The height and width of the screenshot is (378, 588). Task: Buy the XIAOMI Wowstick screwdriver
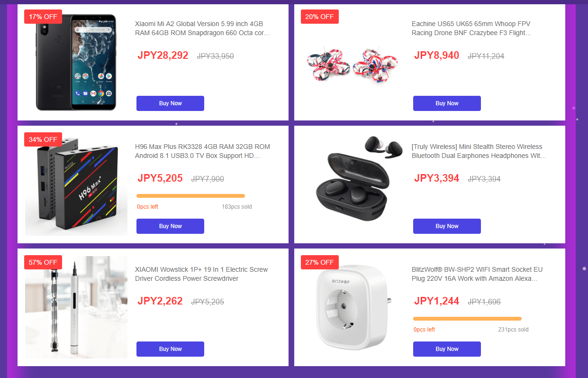(x=170, y=349)
